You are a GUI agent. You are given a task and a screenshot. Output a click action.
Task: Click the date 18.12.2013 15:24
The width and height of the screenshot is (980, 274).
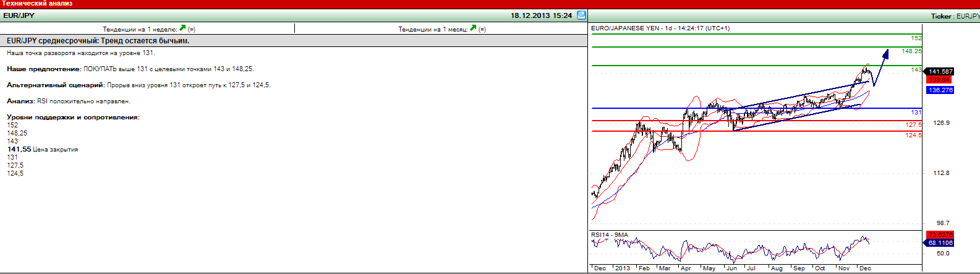click(x=541, y=15)
